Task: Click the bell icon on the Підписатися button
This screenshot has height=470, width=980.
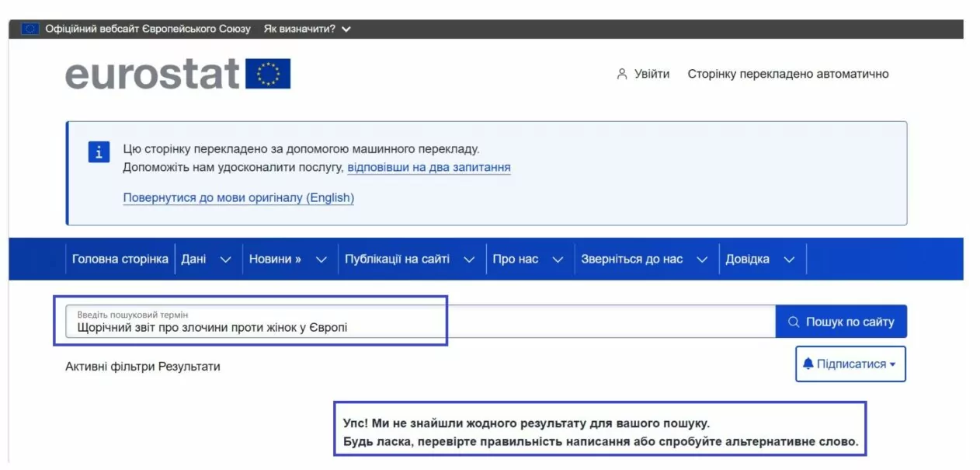Action: [x=810, y=363]
